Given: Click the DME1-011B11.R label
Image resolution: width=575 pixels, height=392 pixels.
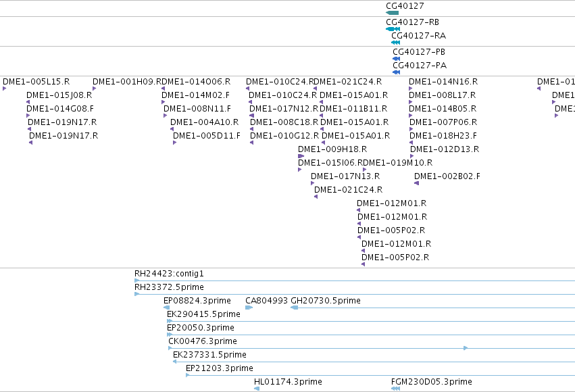Looking at the screenshot, I should 353,109.
